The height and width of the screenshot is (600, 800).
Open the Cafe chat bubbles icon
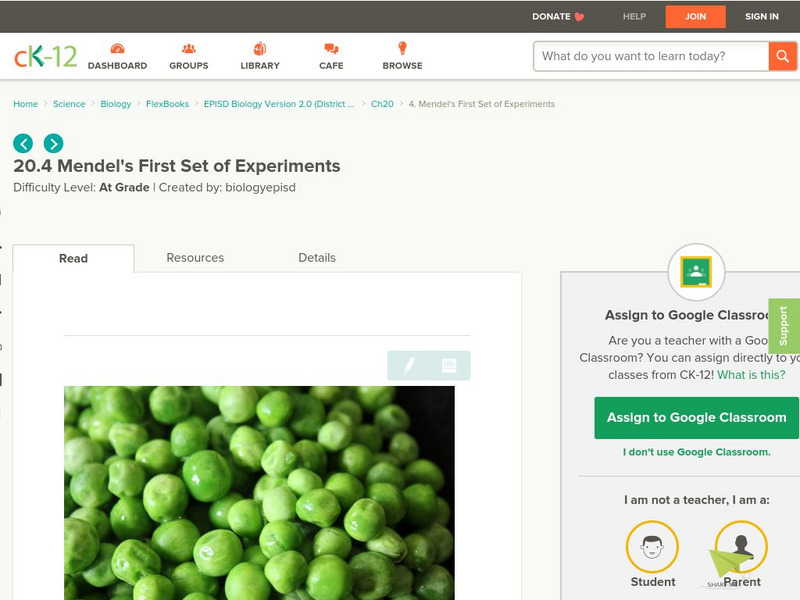coord(331,48)
